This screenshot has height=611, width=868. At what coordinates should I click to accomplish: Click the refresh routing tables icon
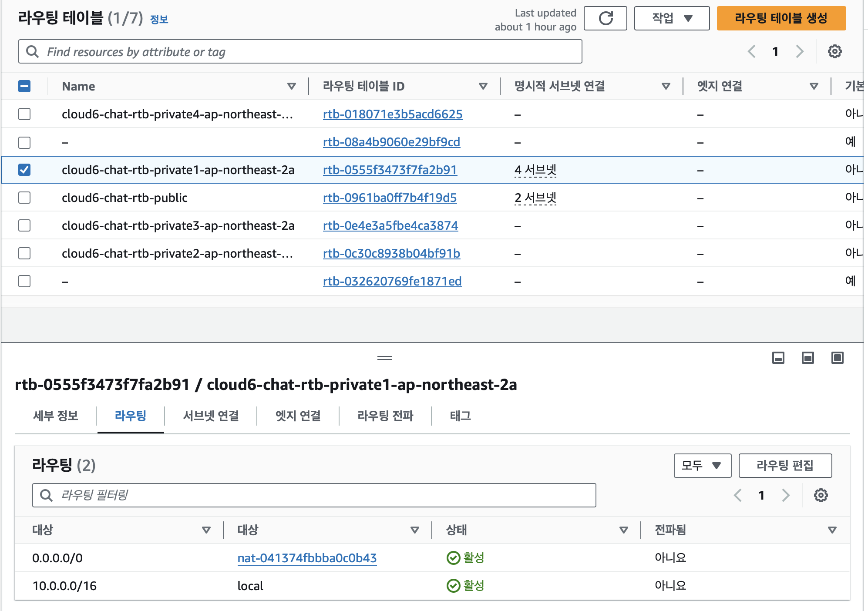605,18
